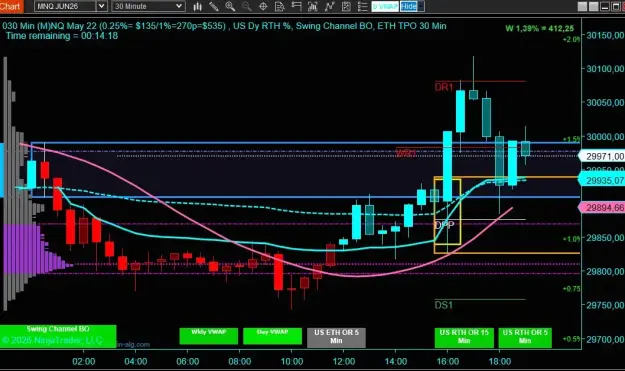This screenshot has width=625, height=371.
Task: Click the 04:00 time axis label
Action: (136, 361)
